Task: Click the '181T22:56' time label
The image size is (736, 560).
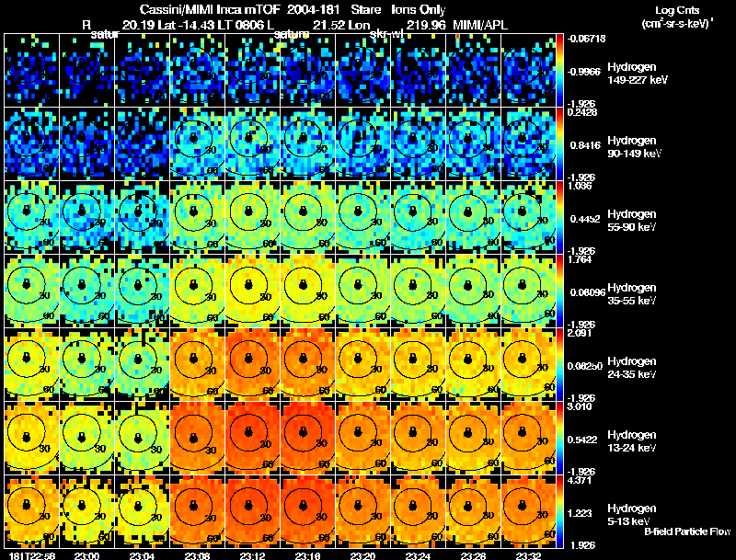Action: coord(32,556)
